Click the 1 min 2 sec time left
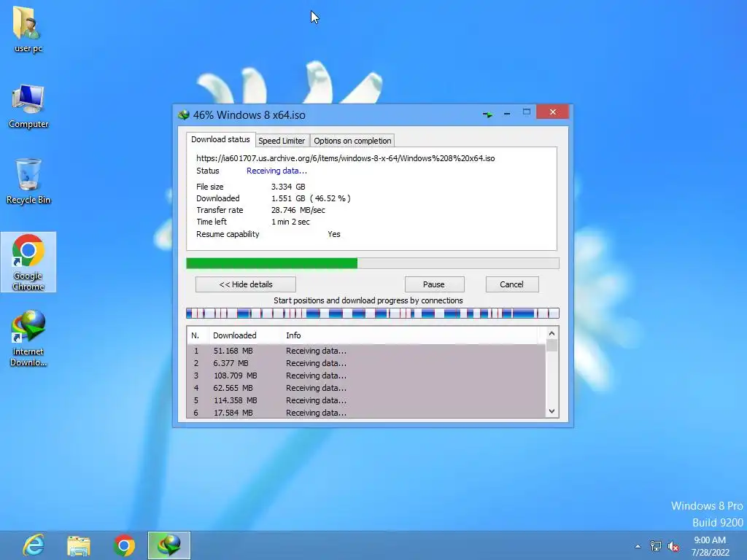 point(290,222)
